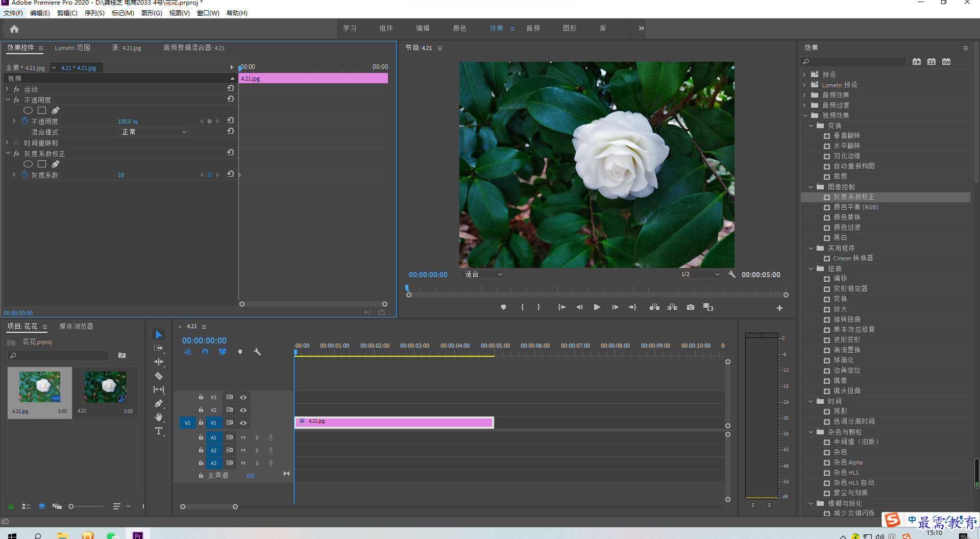Toggle lock on track V1
Viewport: 980px width, 539px height.
201,422
